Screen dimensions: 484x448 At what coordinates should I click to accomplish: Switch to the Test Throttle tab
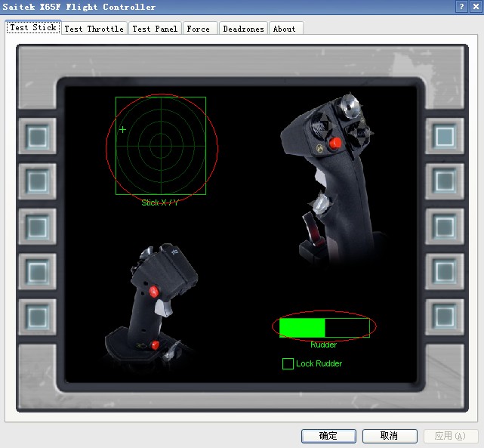(x=94, y=29)
